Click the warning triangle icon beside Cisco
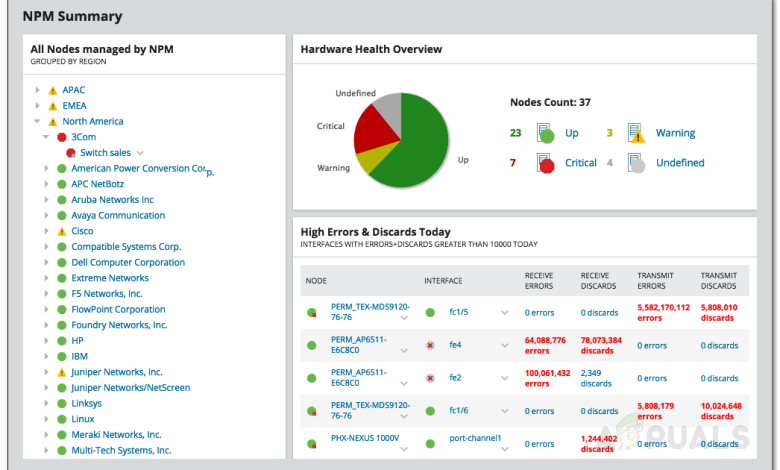This screenshot has height=470, width=780. click(x=62, y=231)
